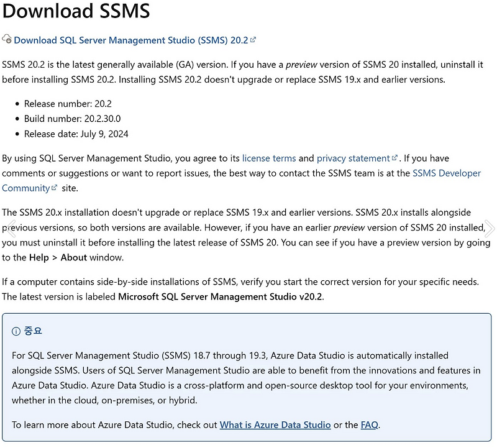Open the Download SQL Server Management Studio 20.2 link
This screenshot has height=448, width=497.
click(x=130, y=39)
